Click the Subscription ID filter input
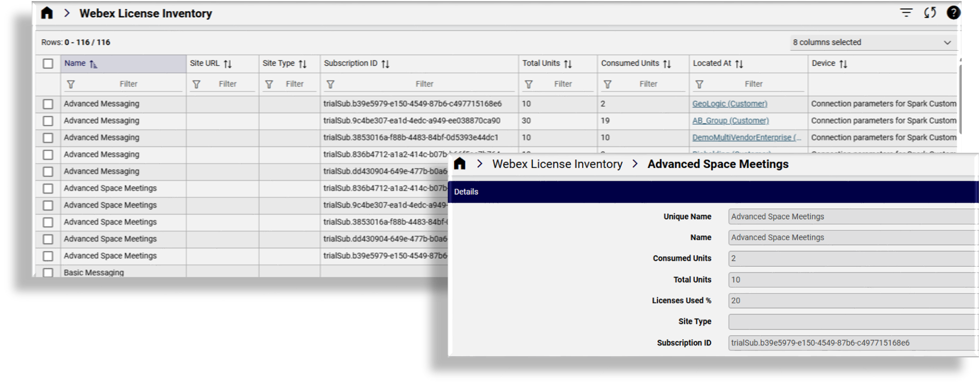Image resolution: width=980 pixels, height=386 pixels. (x=424, y=84)
